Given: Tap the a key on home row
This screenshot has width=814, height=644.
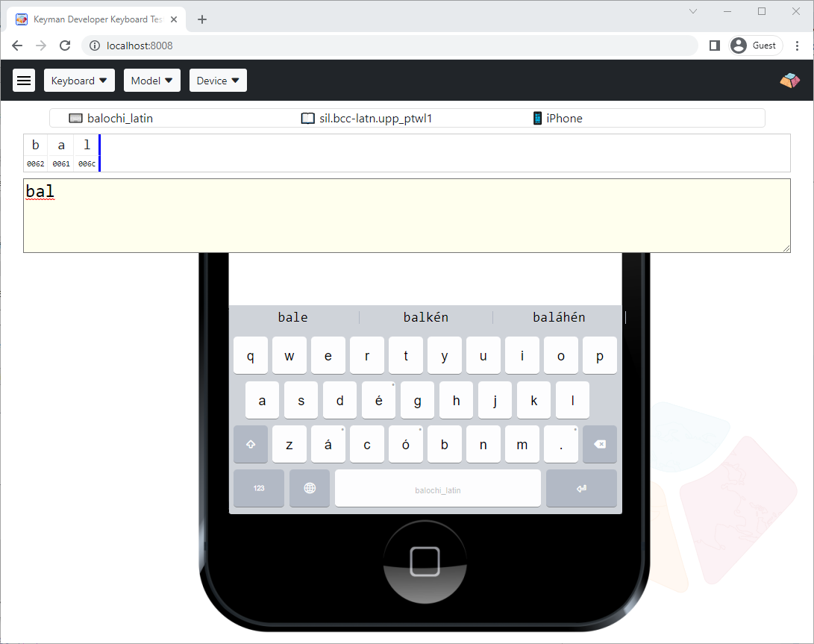Looking at the screenshot, I should 262,401.
